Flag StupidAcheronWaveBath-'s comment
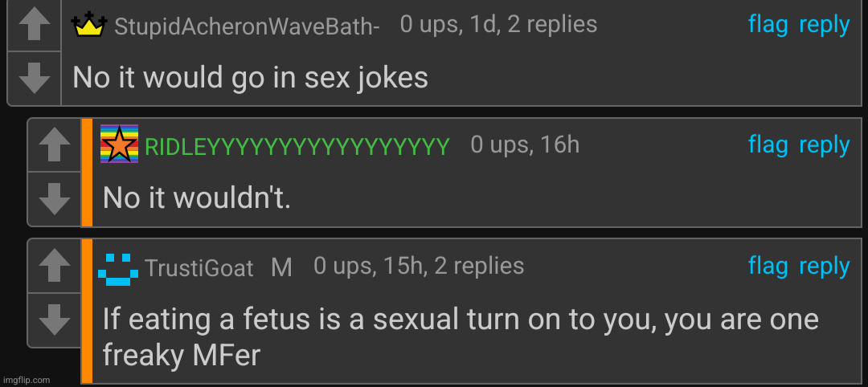868x387 pixels. pos(768,25)
